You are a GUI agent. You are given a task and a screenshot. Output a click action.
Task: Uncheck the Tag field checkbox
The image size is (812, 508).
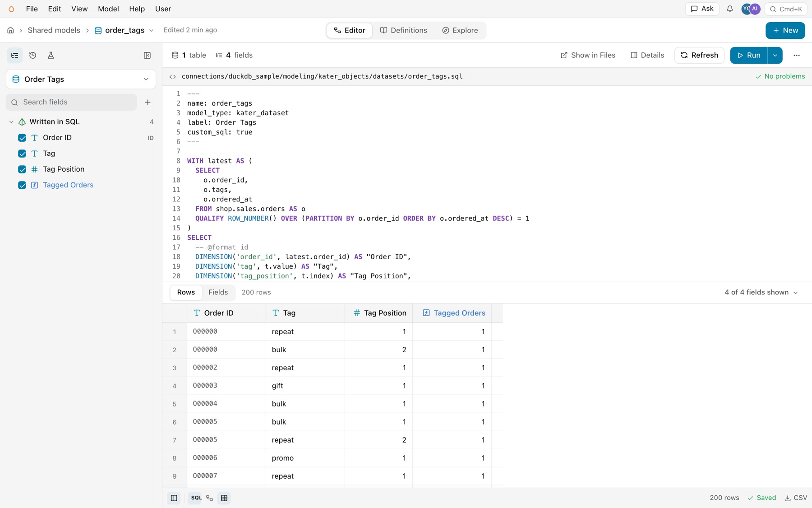(x=22, y=154)
